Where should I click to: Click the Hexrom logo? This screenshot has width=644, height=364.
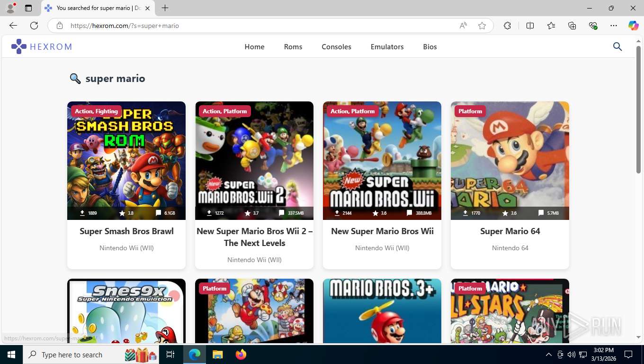click(42, 46)
